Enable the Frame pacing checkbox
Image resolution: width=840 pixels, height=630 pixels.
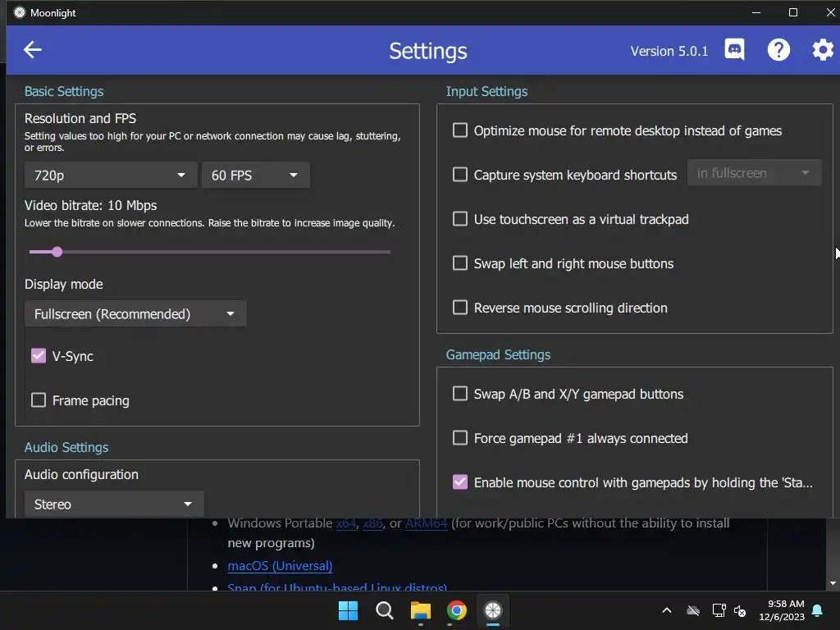point(39,400)
